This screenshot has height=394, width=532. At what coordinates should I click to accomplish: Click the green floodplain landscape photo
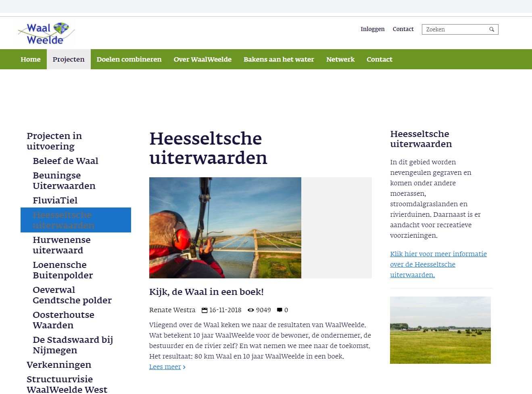pos(440,330)
